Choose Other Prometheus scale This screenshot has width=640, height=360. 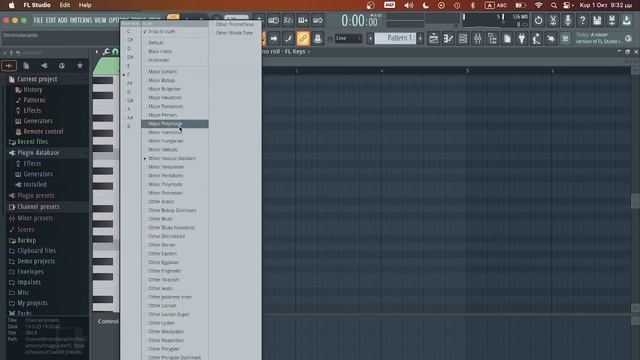tap(235, 24)
